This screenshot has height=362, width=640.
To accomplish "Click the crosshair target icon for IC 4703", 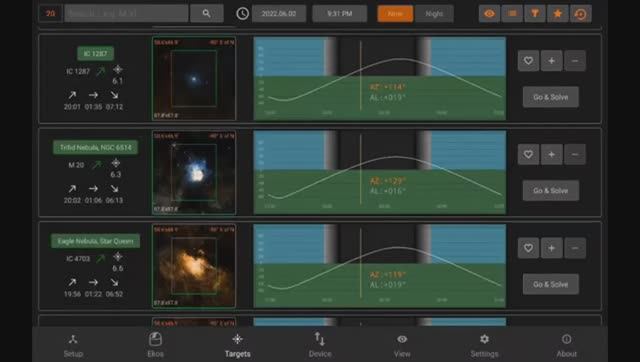I will 118,257.
